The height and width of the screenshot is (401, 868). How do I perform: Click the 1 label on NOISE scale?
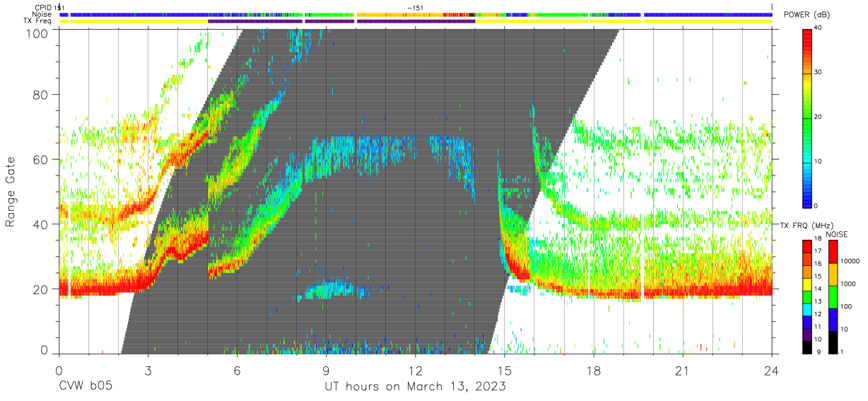pos(841,351)
